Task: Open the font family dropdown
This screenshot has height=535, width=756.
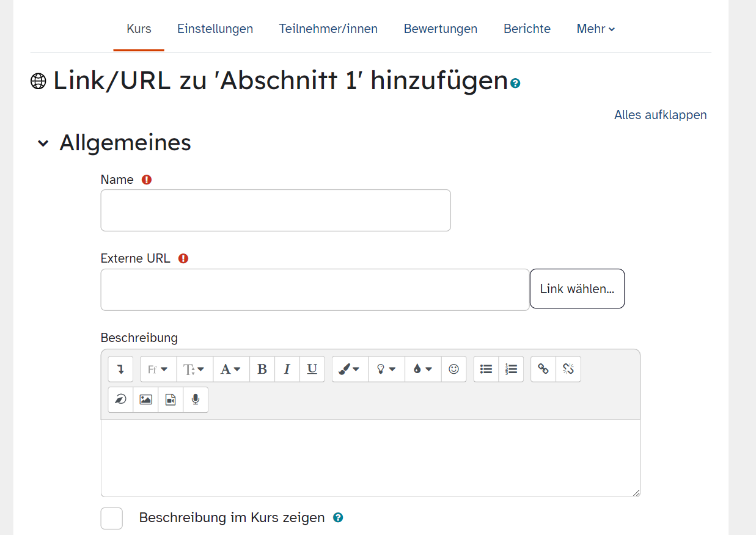Action: click(x=158, y=369)
